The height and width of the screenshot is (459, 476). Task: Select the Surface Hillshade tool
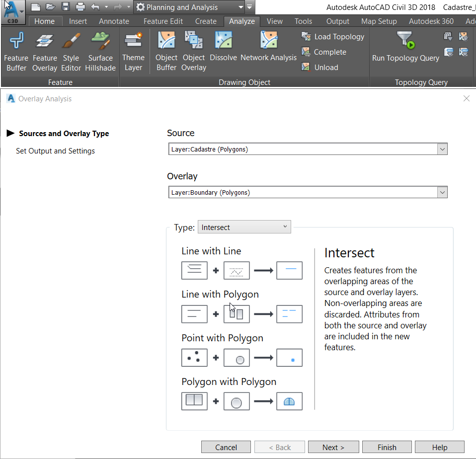(100, 42)
